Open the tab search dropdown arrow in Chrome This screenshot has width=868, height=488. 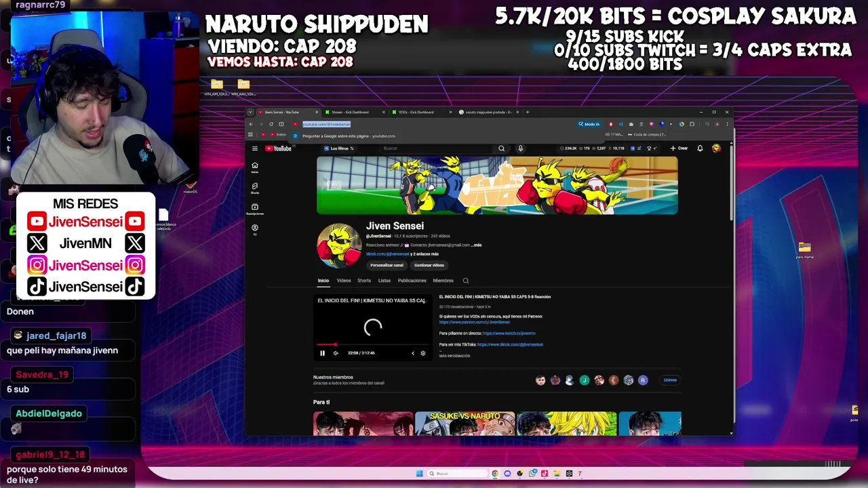click(x=250, y=112)
